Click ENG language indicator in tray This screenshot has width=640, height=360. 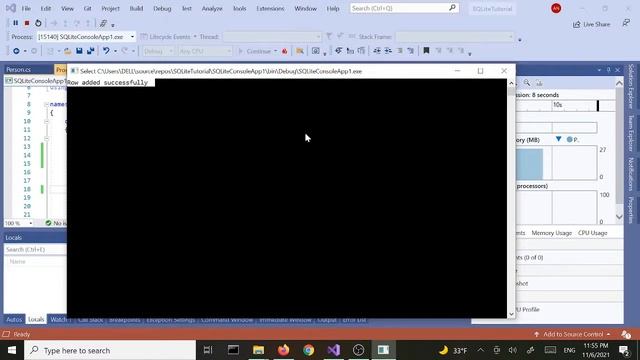click(x=569, y=350)
